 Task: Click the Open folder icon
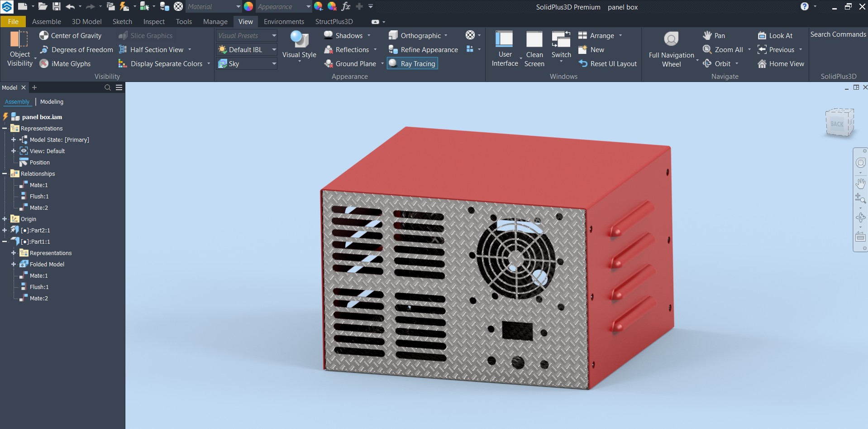tap(43, 6)
